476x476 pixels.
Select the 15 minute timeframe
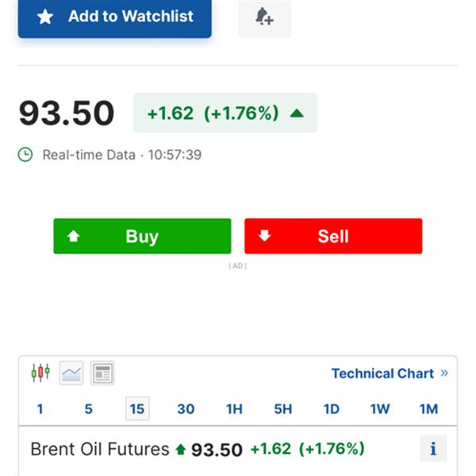[137, 409]
